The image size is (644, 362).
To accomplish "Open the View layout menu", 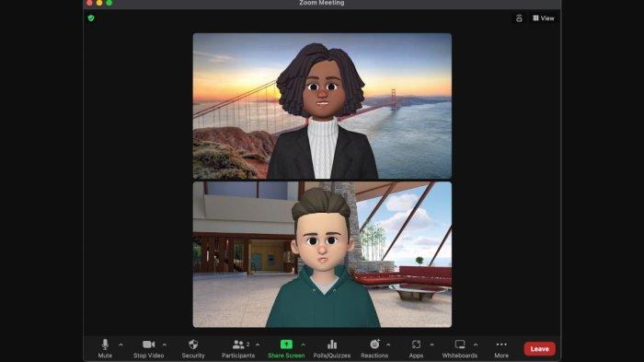I will click(x=544, y=18).
